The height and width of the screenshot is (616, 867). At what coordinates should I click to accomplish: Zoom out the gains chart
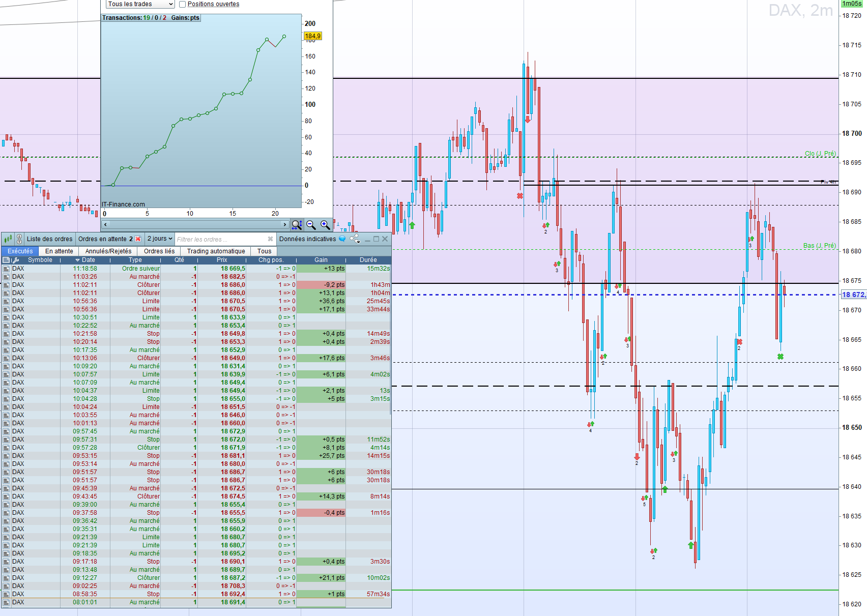pyautogui.click(x=311, y=224)
